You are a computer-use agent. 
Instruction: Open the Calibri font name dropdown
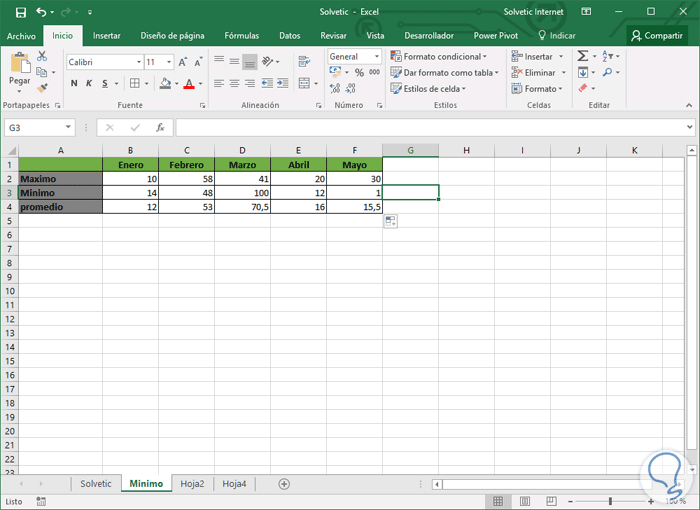[x=139, y=62]
